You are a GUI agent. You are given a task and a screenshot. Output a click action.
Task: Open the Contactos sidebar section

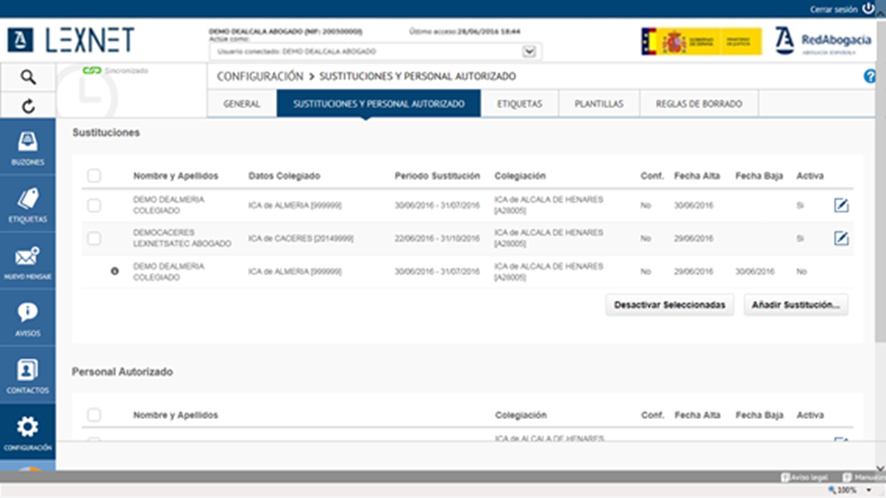click(28, 376)
